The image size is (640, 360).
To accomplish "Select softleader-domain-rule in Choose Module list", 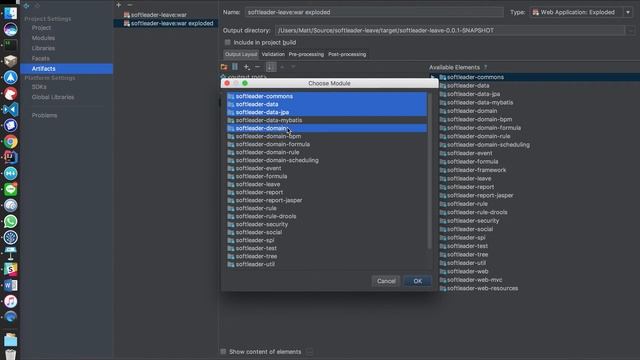I will click(x=327, y=152).
